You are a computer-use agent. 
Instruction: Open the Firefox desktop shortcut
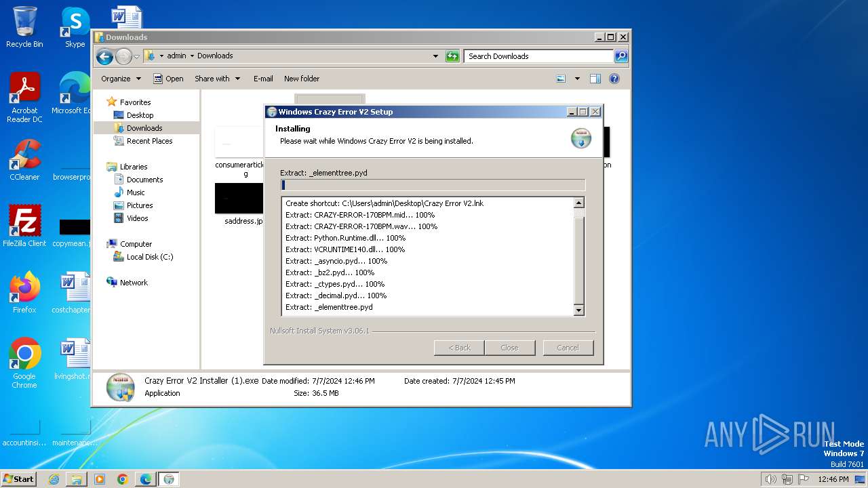24,293
